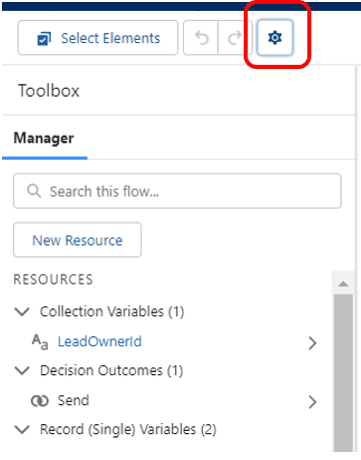
Task: Collapse Collection Variables section
Action: (x=22, y=312)
